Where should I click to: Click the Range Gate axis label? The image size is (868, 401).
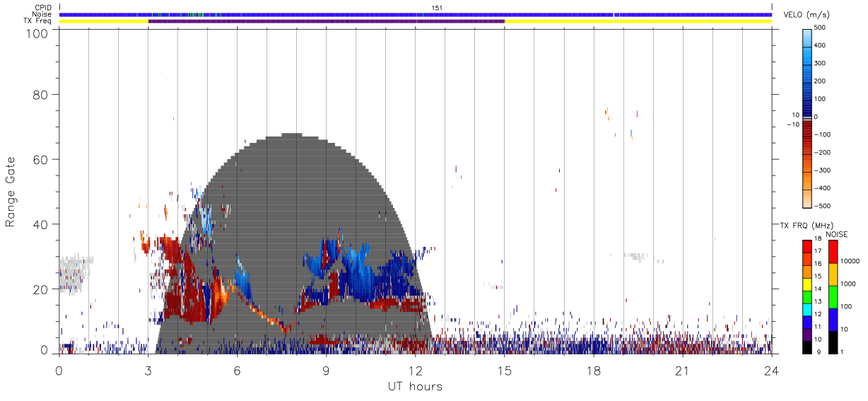click(11, 192)
